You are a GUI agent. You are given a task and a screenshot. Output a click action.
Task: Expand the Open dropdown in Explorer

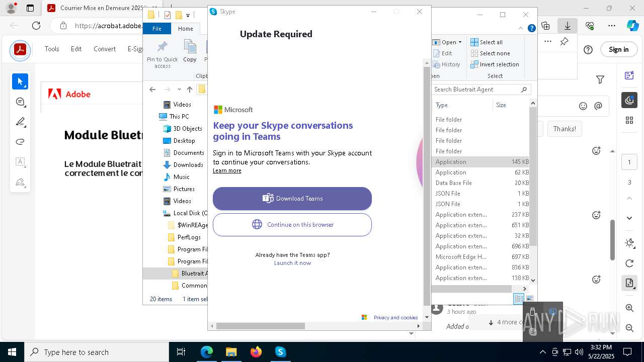[460, 42]
